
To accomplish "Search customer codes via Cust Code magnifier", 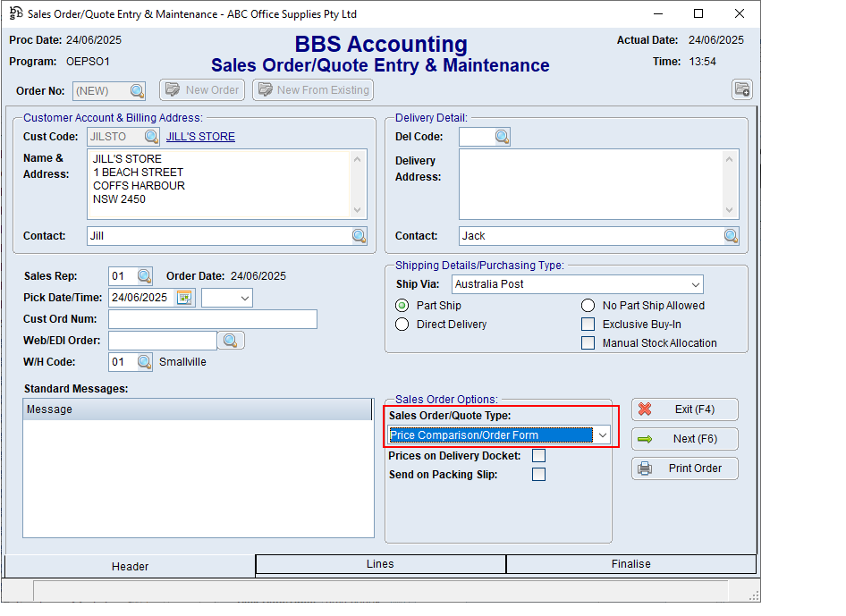I will tap(150, 136).
